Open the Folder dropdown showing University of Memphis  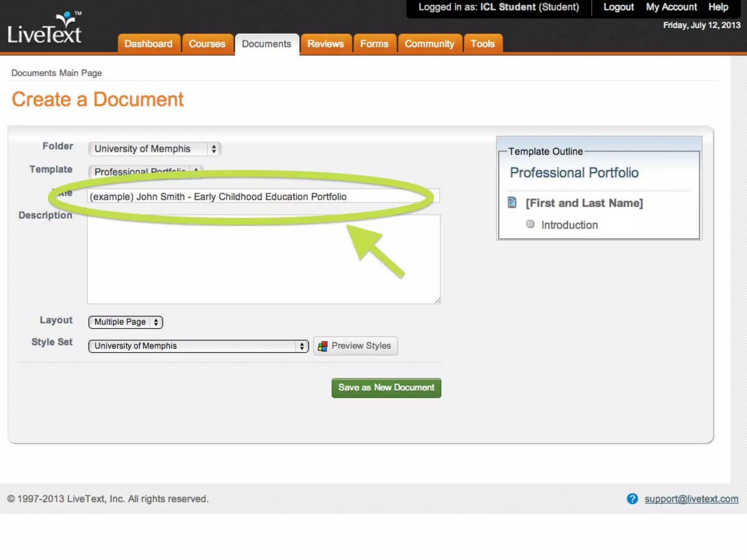(x=154, y=149)
